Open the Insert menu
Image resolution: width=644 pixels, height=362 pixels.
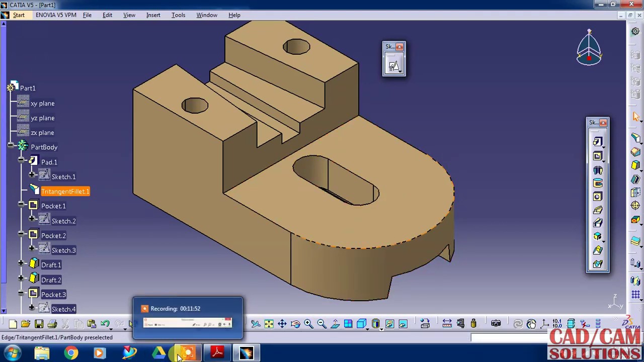click(x=153, y=15)
